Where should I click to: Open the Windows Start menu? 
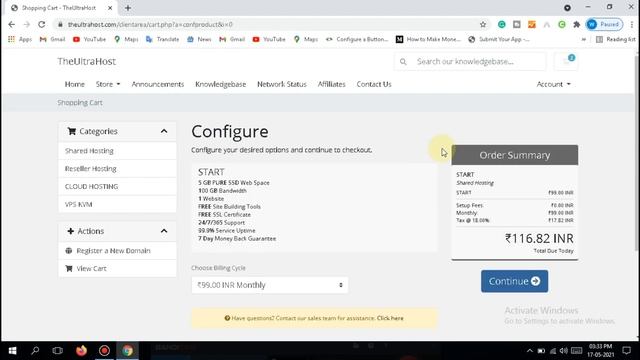[x=12, y=351]
